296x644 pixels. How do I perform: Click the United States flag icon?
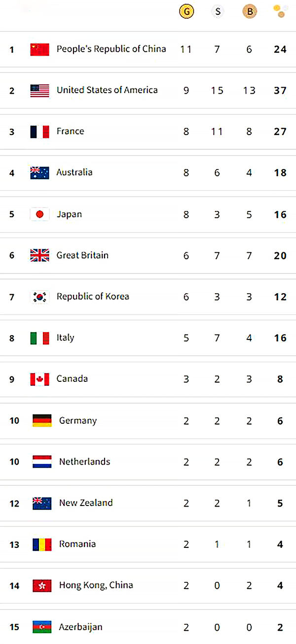pyautogui.click(x=39, y=91)
